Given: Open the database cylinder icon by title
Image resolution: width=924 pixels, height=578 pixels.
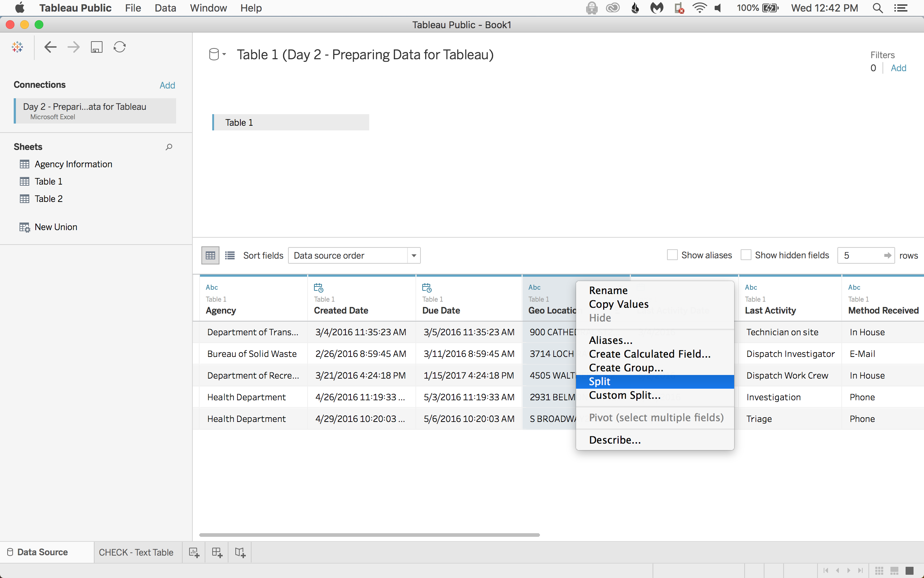Looking at the screenshot, I should click(x=214, y=54).
